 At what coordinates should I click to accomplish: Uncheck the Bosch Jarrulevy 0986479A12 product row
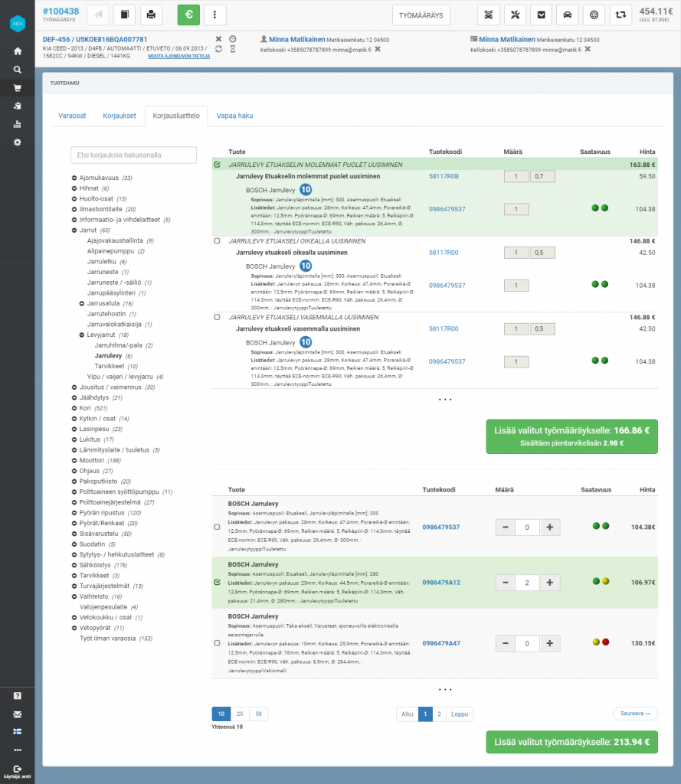pyautogui.click(x=217, y=583)
